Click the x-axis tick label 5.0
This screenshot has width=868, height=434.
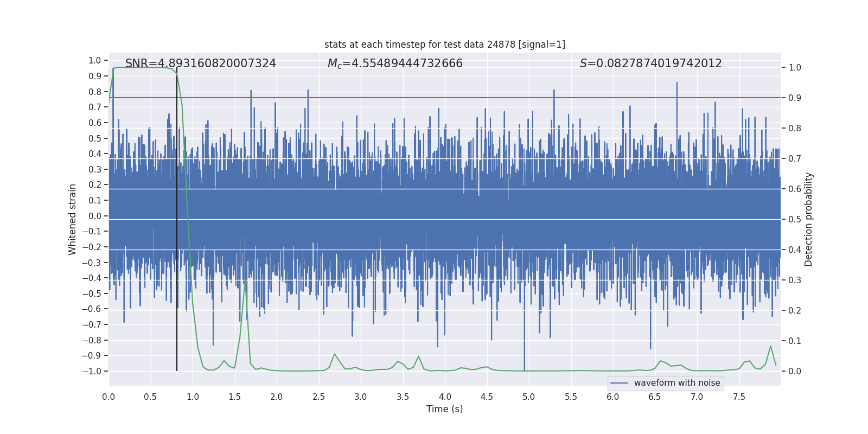528,397
